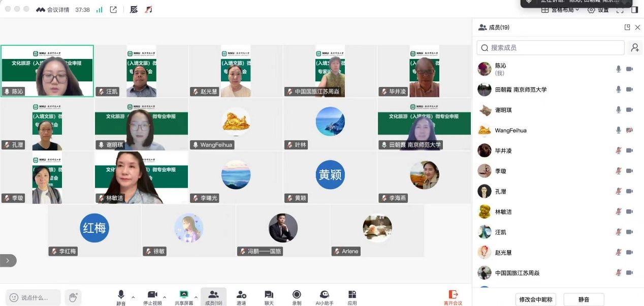Open the AI小助手 assistant
This screenshot has width=644, height=306.
(x=324, y=298)
